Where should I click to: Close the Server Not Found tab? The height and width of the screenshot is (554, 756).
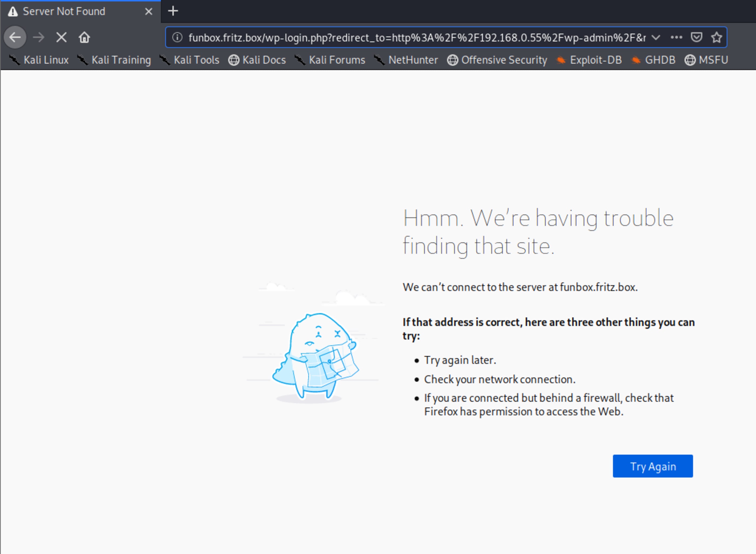click(x=148, y=12)
